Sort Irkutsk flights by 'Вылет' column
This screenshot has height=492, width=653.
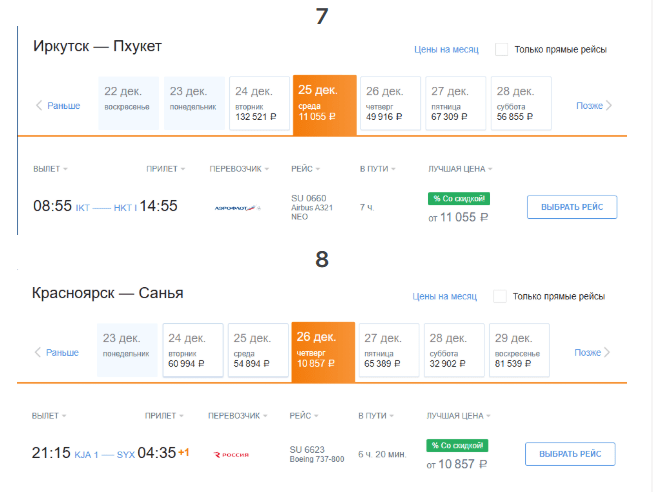point(50,169)
